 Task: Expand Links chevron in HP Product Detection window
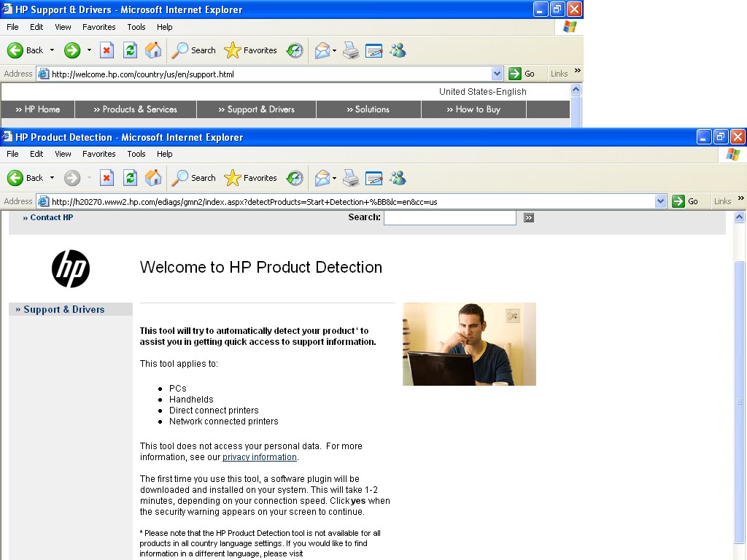point(741,198)
